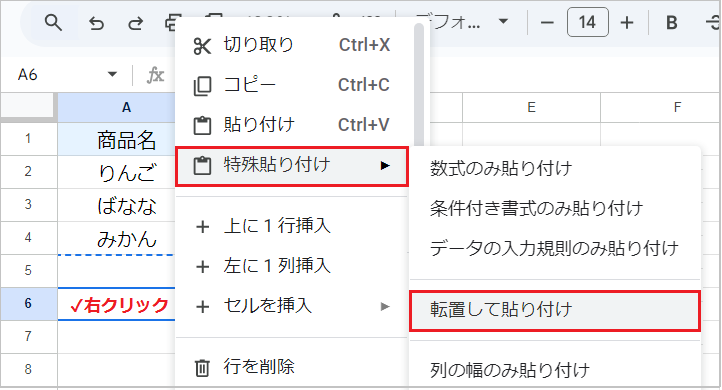Open the search magnifier in toolbar
Screen dimensions: 722x390
click(x=53, y=22)
